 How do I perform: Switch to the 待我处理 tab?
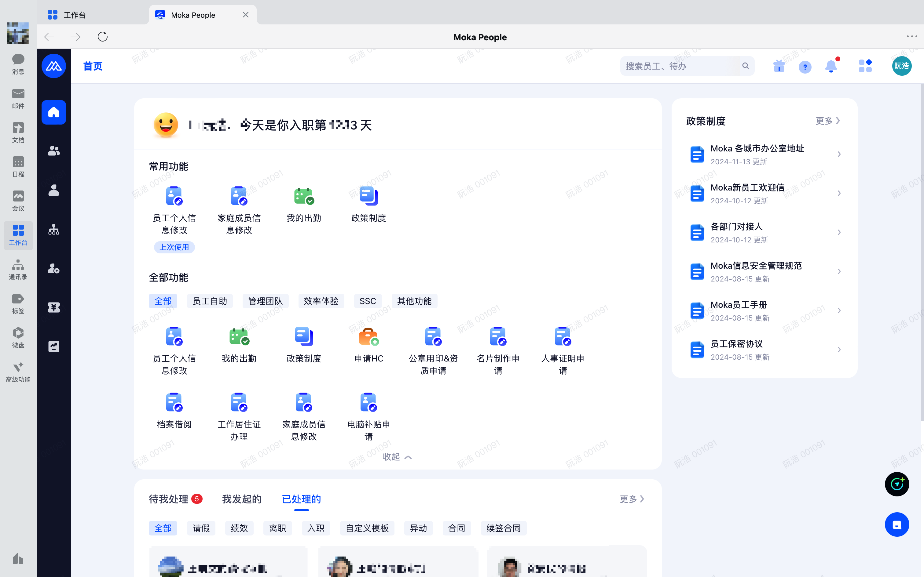pos(169,499)
